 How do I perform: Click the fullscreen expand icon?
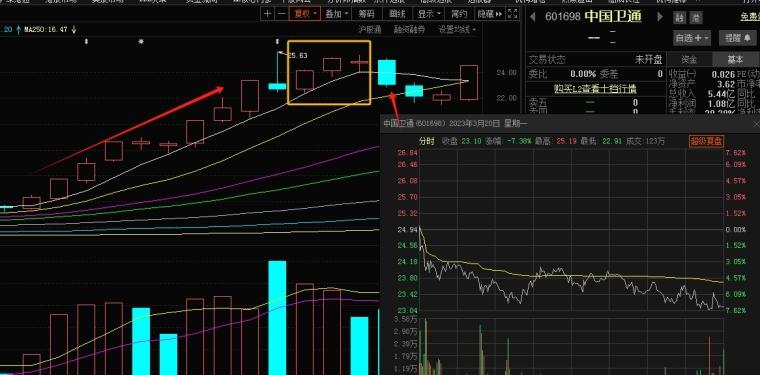pos(513,14)
